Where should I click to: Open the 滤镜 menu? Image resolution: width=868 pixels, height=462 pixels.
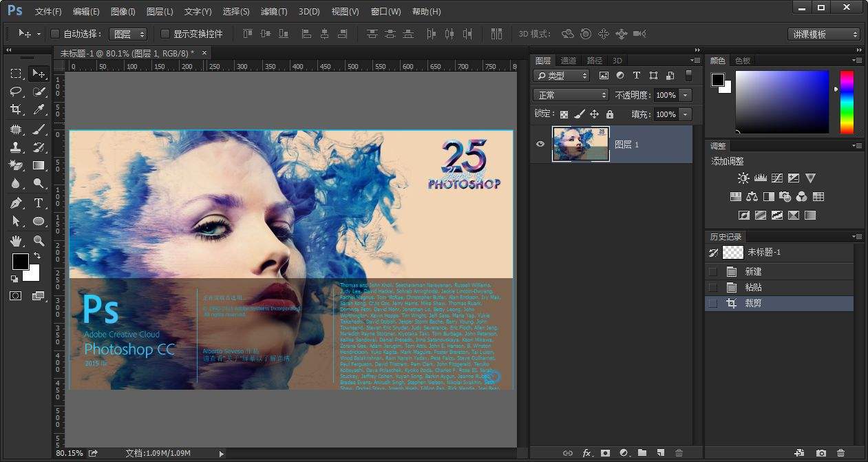tap(275, 11)
